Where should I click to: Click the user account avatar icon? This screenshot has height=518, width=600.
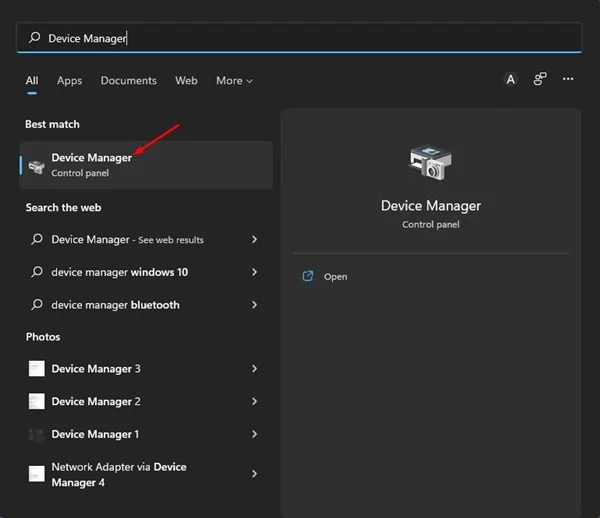510,80
